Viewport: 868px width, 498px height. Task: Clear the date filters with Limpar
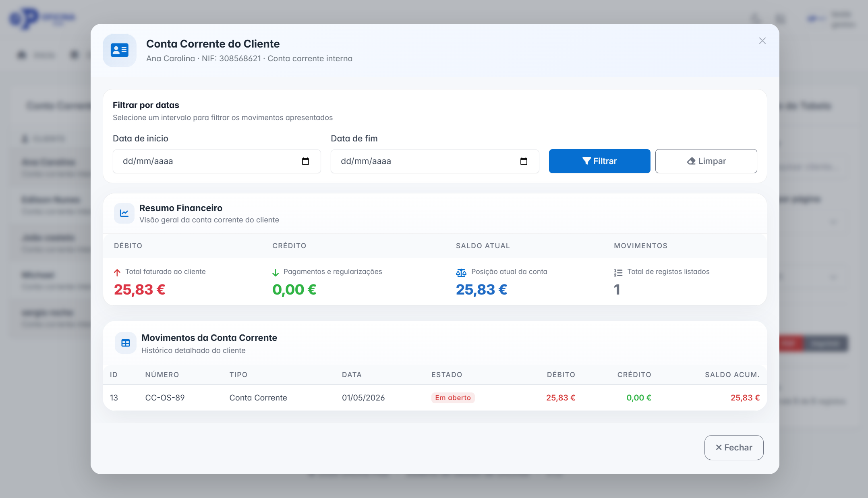pos(706,161)
